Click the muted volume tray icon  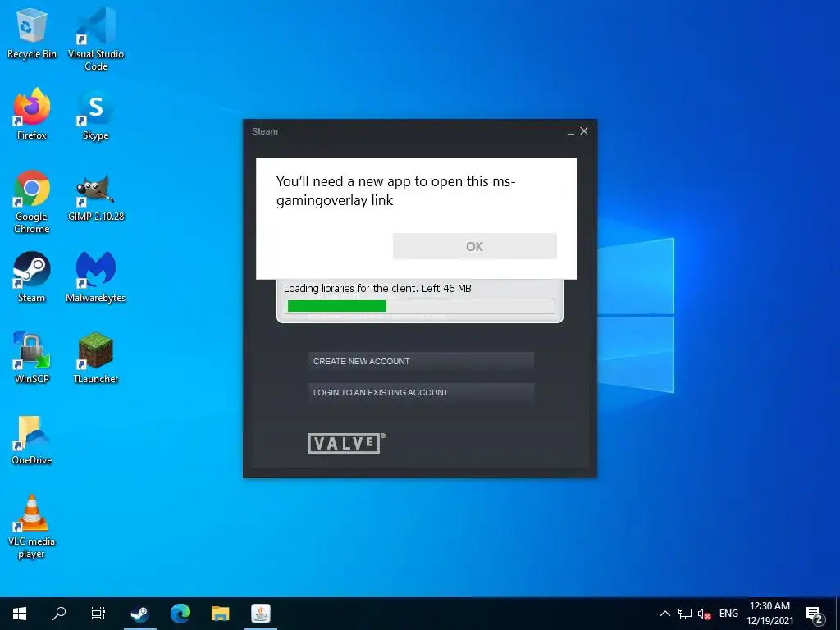[x=704, y=614]
